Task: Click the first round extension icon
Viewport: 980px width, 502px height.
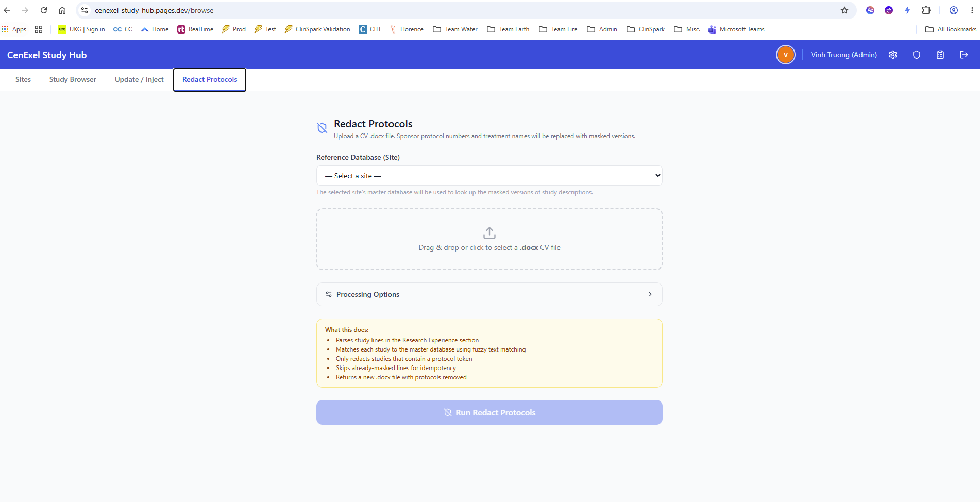Action: click(x=870, y=10)
